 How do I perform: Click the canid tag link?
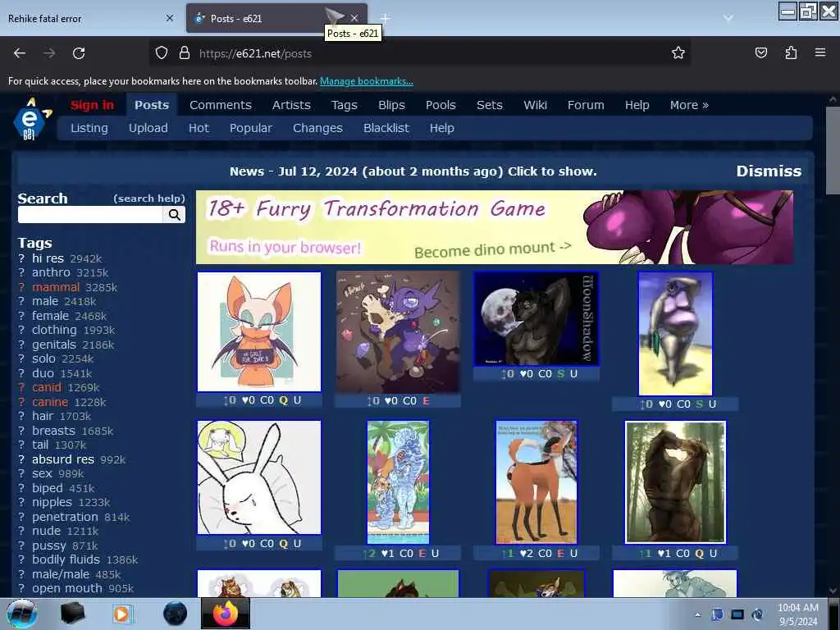click(x=46, y=387)
